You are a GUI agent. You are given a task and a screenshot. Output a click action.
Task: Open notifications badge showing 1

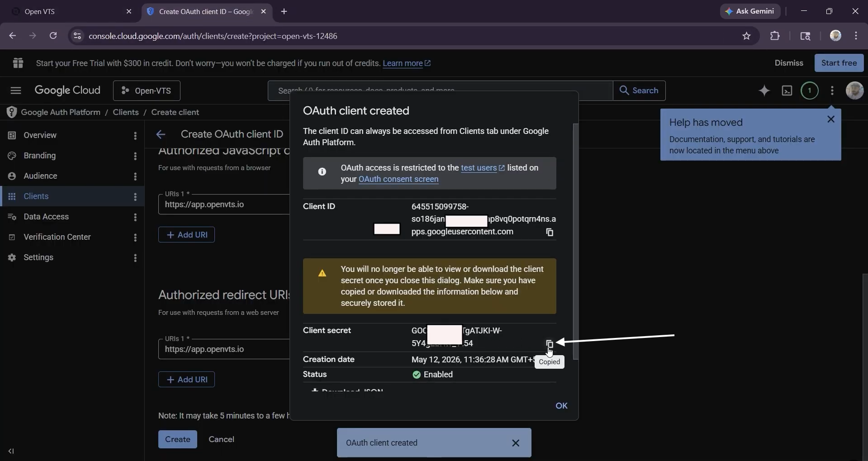[809, 90]
